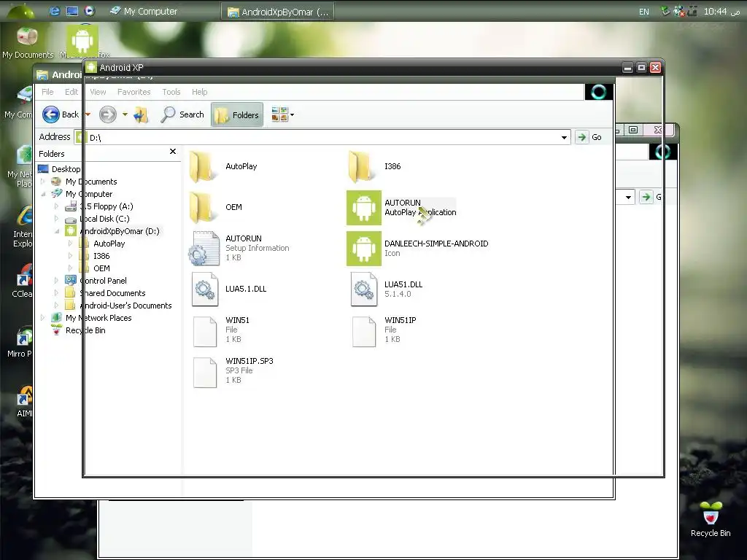Image resolution: width=747 pixels, height=560 pixels.
Task: Open the Favorites menu
Action: point(134,92)
